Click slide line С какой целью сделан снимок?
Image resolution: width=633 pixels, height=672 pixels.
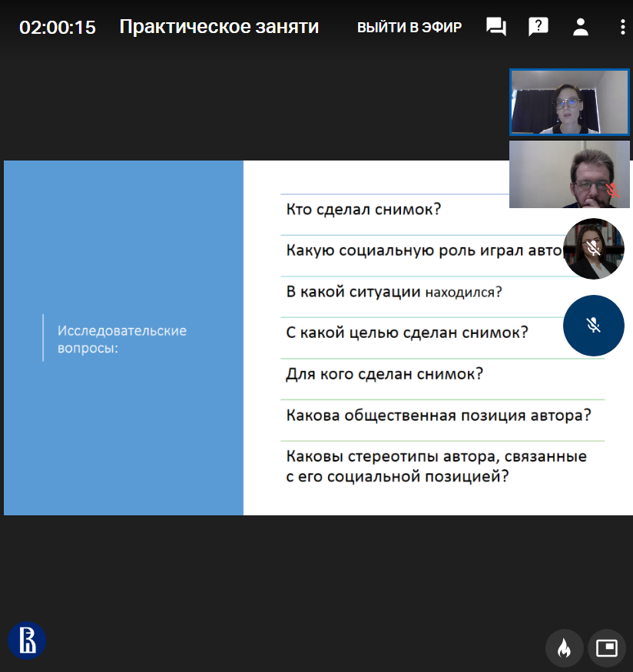tap(406, 333)
